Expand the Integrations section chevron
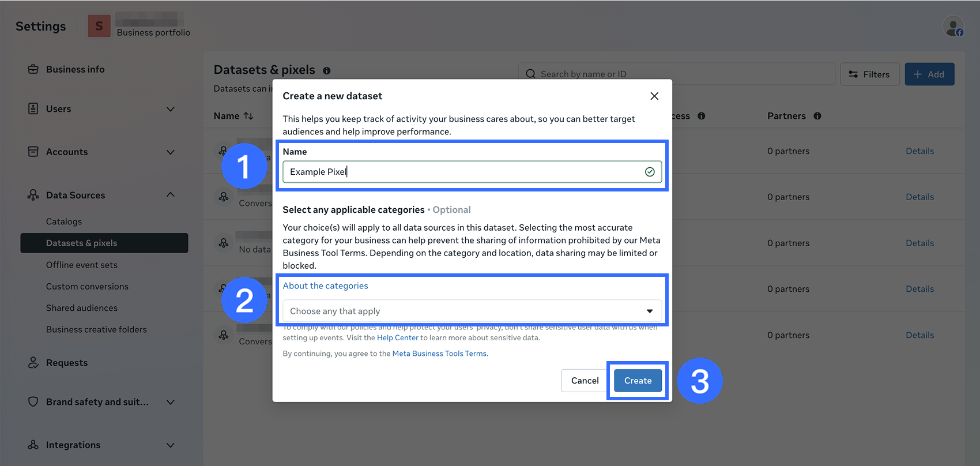The height and width of the screenshot is (466, 980). point(171,445)
